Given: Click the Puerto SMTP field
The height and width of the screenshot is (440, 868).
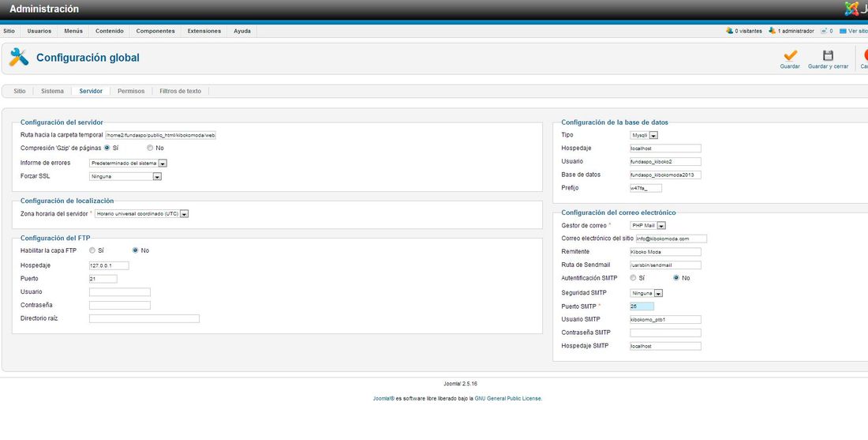Looking at the screenshot, I should click(x=642, y=306).
